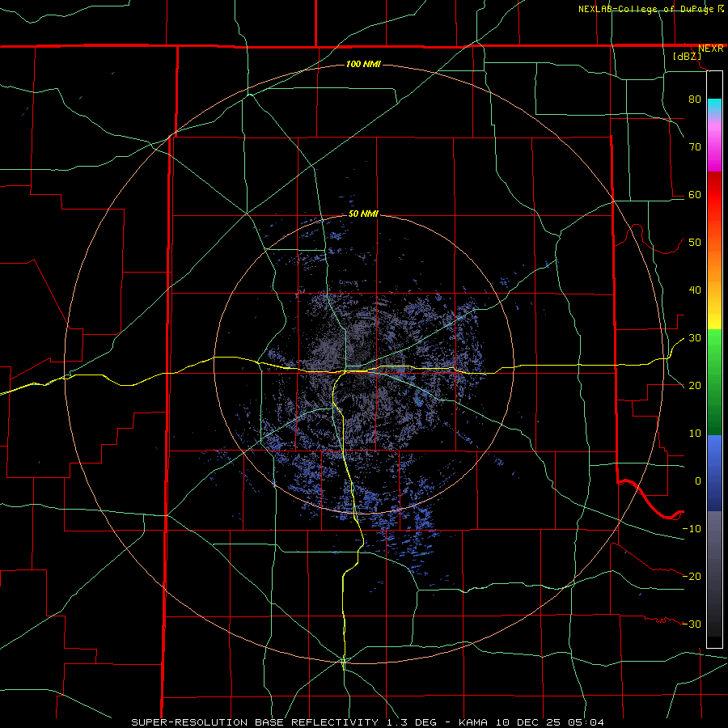Click the blue segment of the color bar
The image size is (728, 728).
[714, 473]
